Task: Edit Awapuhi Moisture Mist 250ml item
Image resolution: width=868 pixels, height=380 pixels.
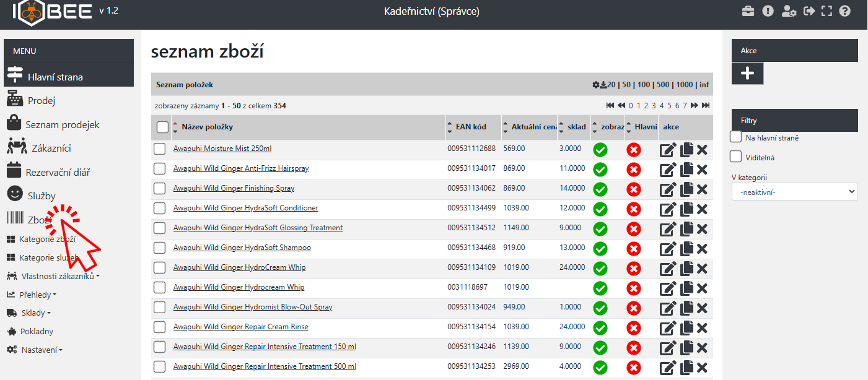Action: (668, 150)
